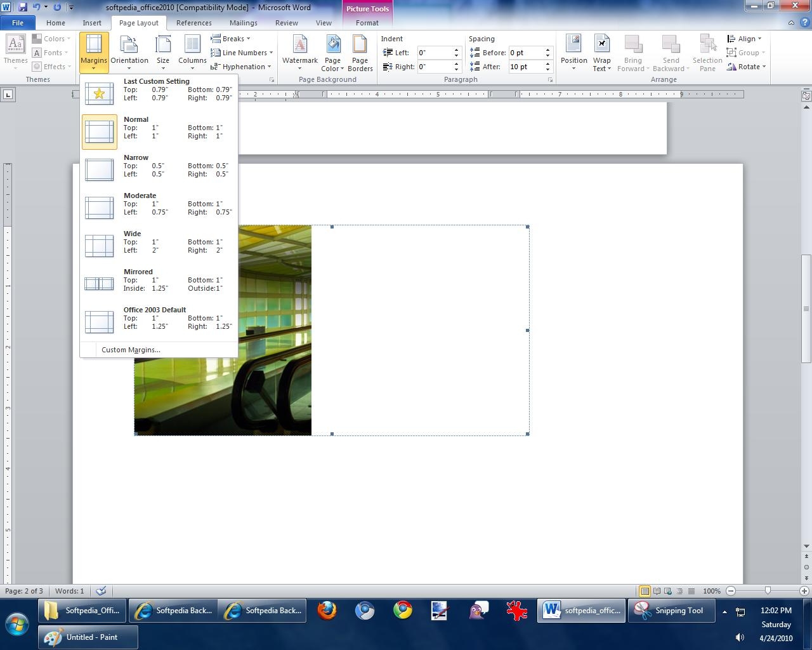Open the Rotate dropdown
The width and height of the screenshot is (812, 650).
pos(747,67)
